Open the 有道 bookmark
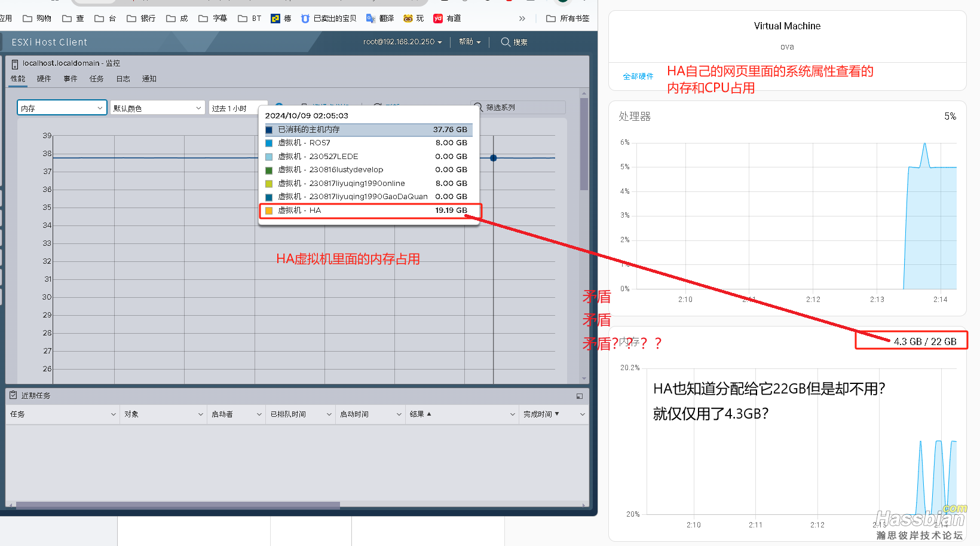980x546 pixels. pyautogui.click(x=448, y=19)
